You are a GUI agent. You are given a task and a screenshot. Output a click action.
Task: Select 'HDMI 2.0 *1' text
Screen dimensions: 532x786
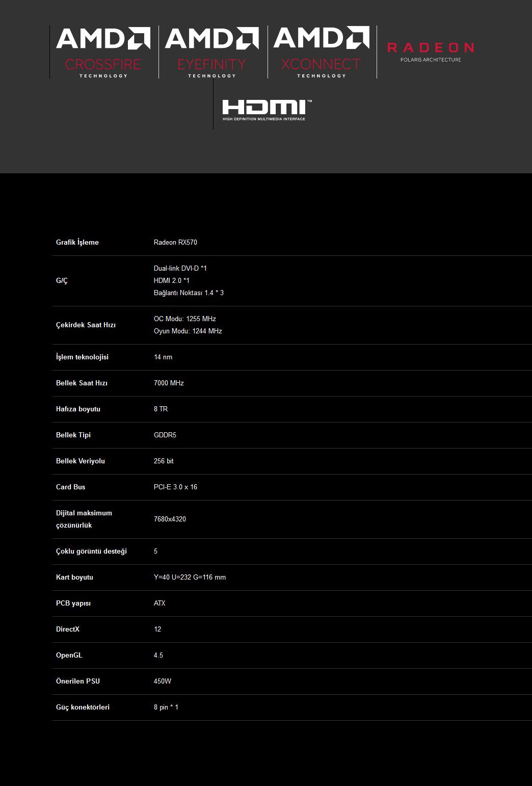pos(172,280)
